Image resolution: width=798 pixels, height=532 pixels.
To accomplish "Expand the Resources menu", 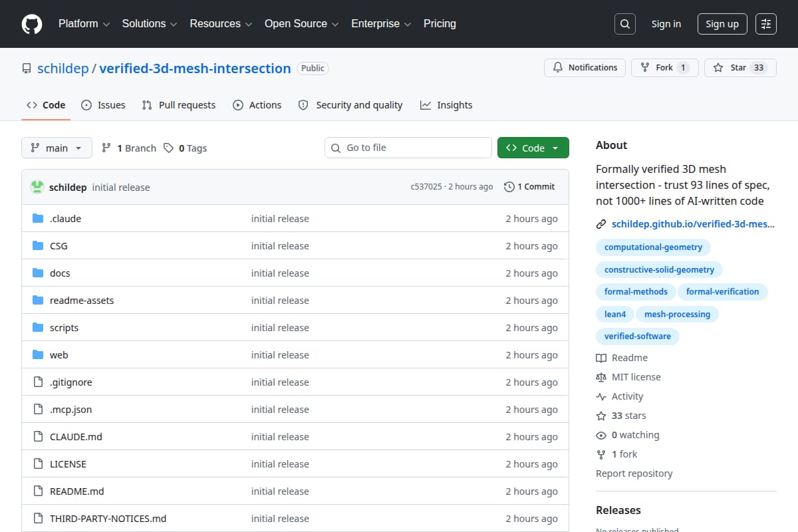I will click(x=221, y=24).
